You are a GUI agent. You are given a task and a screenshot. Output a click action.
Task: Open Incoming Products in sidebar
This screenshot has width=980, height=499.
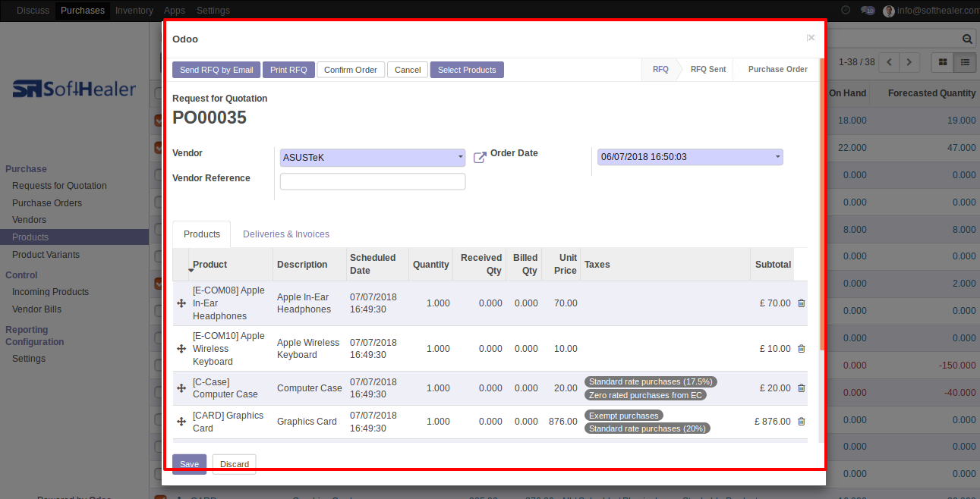50,292
